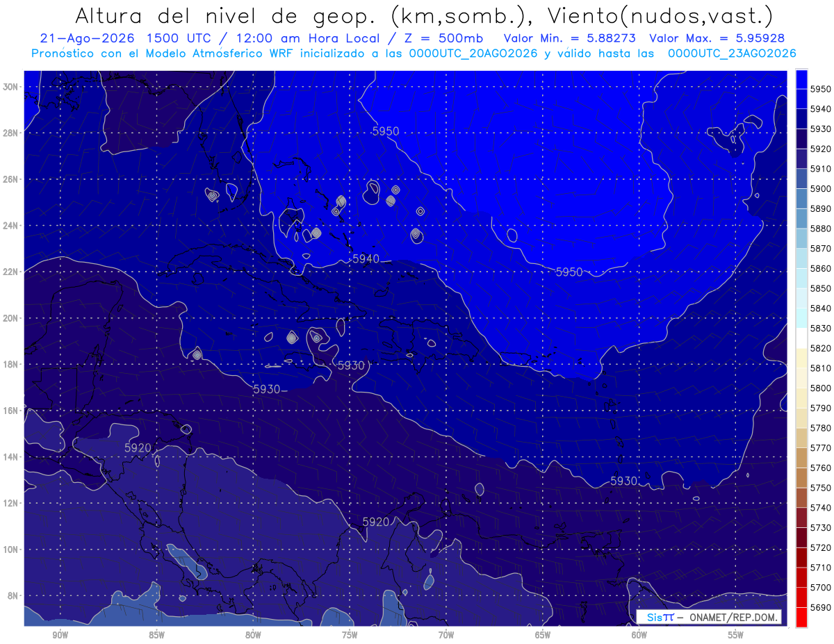Click the 5950 contour label near 22N

click(x=569, y=272)
